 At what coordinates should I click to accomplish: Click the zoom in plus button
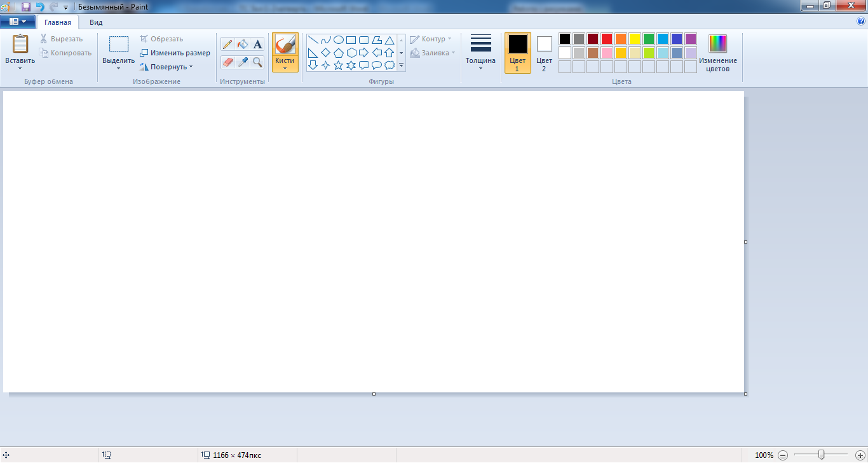click(860, 455)
